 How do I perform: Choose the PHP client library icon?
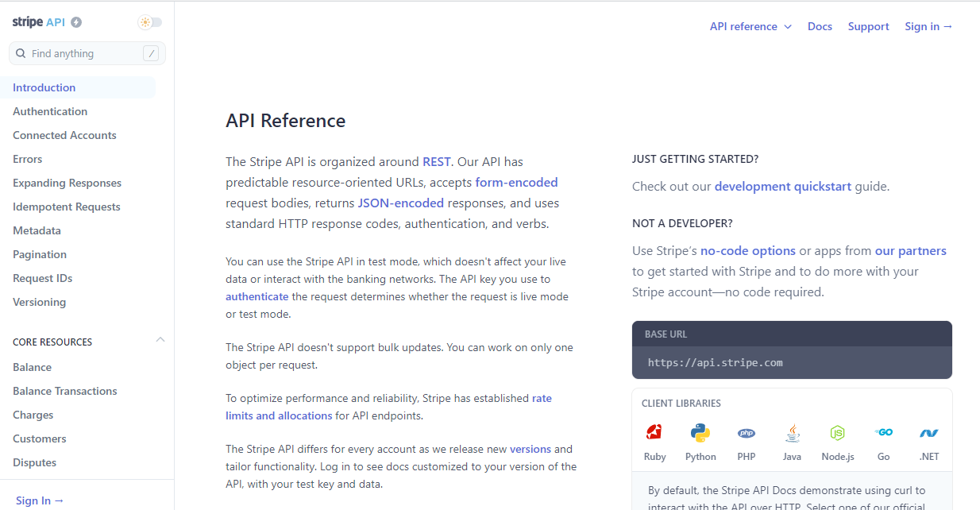coord(746,433)
